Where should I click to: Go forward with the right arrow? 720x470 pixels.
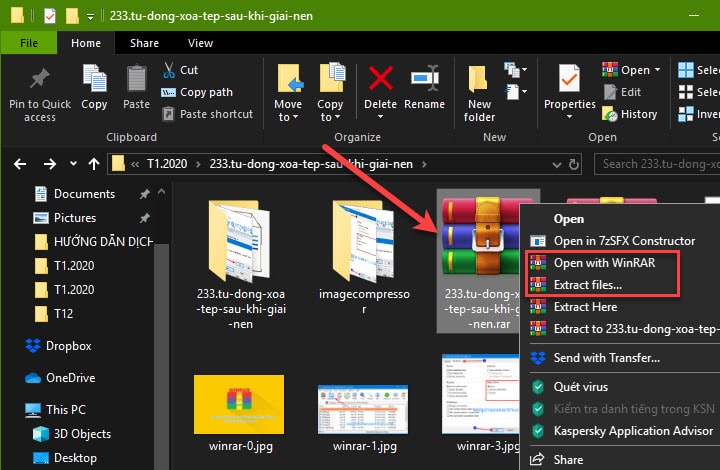tap(50, 164)
